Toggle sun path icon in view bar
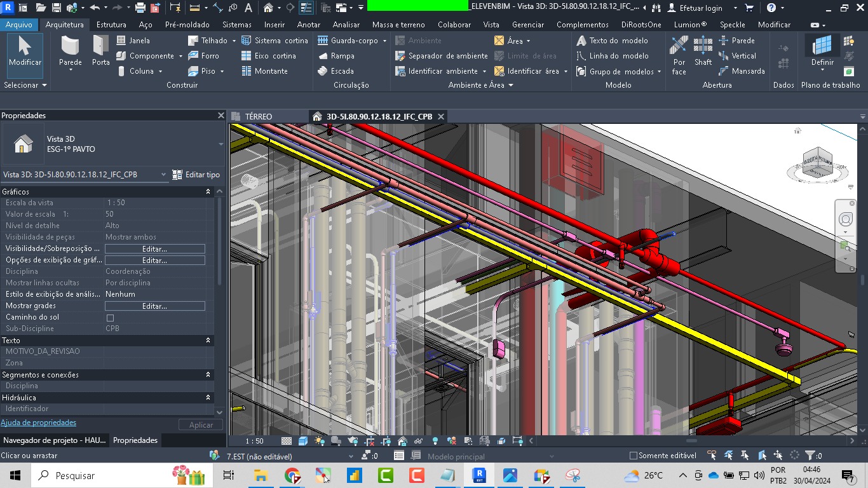This screenshot has height=488, width=868. (x=319, y=441)
